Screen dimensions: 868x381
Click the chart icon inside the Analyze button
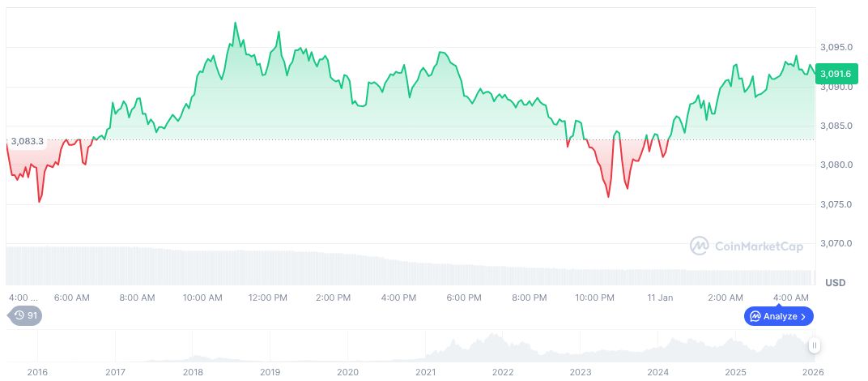click(755, 316)
